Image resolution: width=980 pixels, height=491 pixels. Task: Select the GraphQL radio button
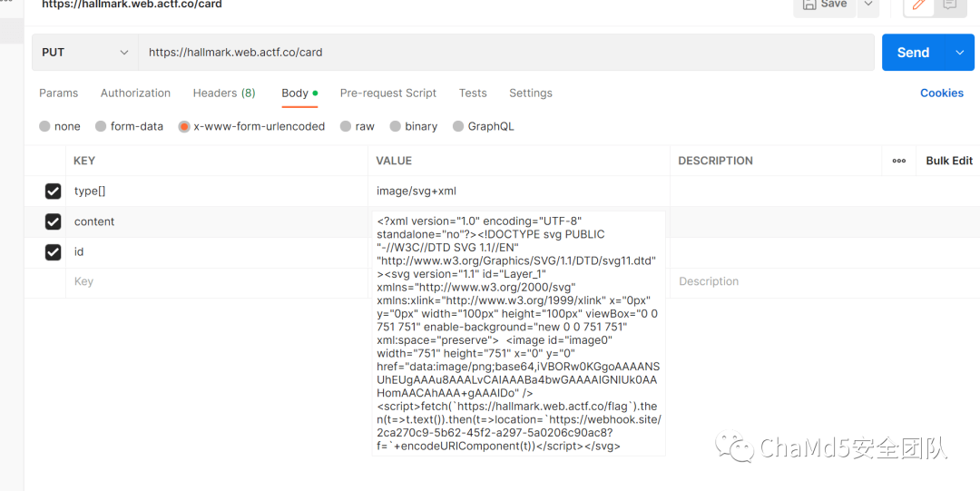(458, 126)
